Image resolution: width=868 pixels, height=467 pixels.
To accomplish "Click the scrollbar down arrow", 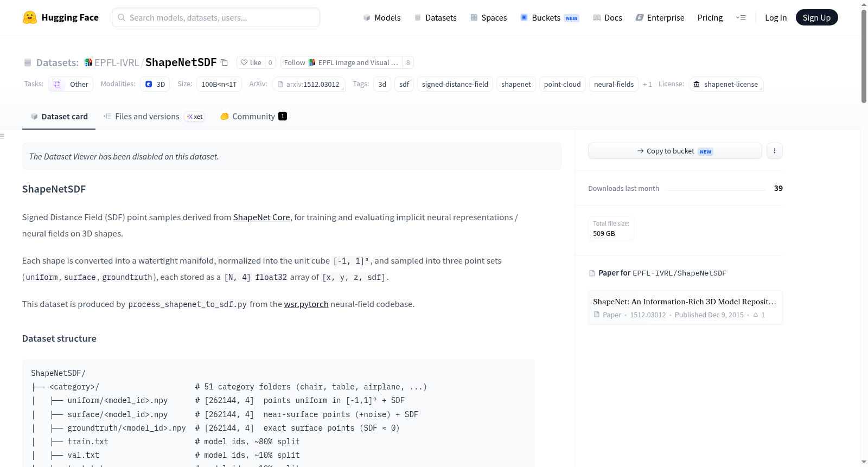I will (x=864, y=462).
